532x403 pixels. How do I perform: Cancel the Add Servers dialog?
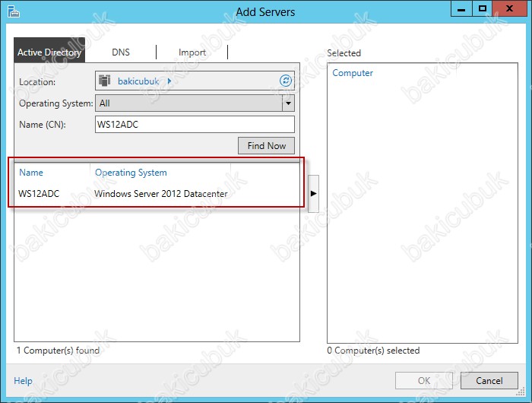pyautogui.click(x=489, y=381)
